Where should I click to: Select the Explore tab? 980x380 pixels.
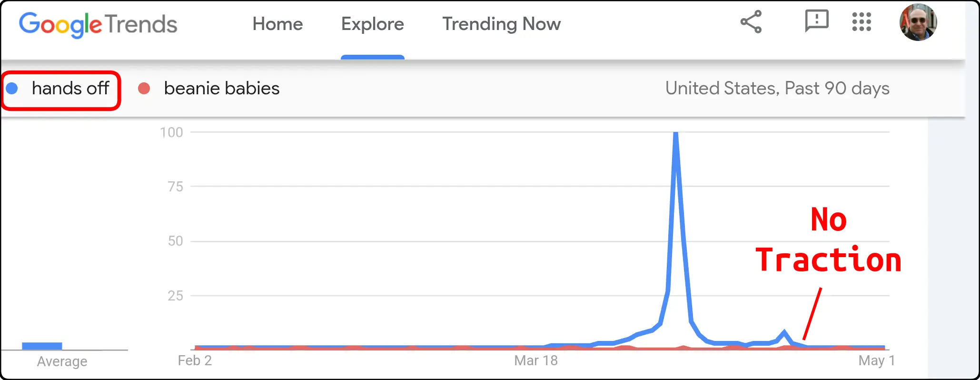(373, 24)
